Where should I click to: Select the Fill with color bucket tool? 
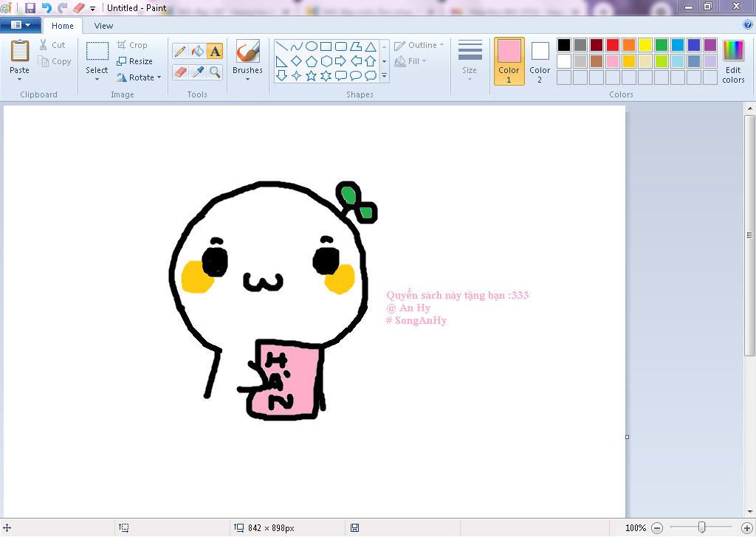198,51
